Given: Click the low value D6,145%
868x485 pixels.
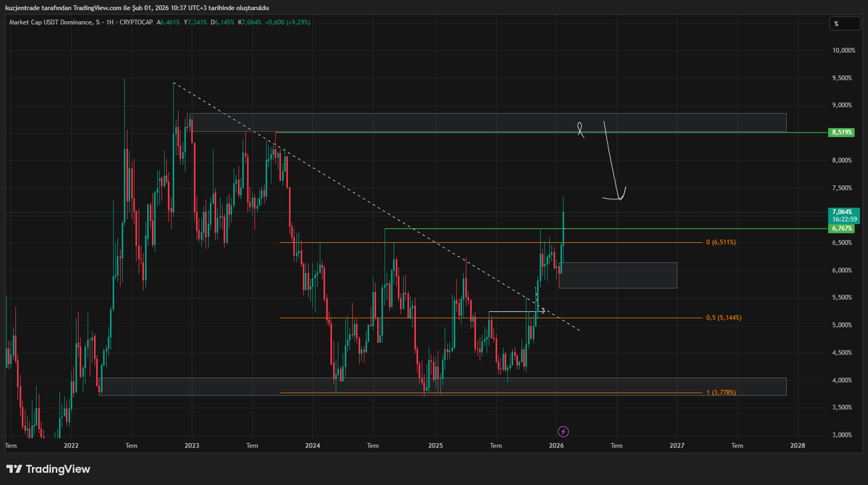Looking at the screenshot, I should [x=222, y=22].
